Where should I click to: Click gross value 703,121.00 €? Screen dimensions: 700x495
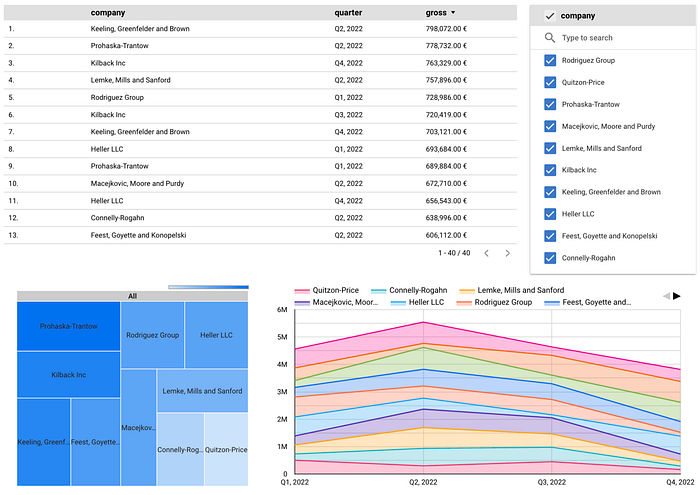(x=446, y=132)
